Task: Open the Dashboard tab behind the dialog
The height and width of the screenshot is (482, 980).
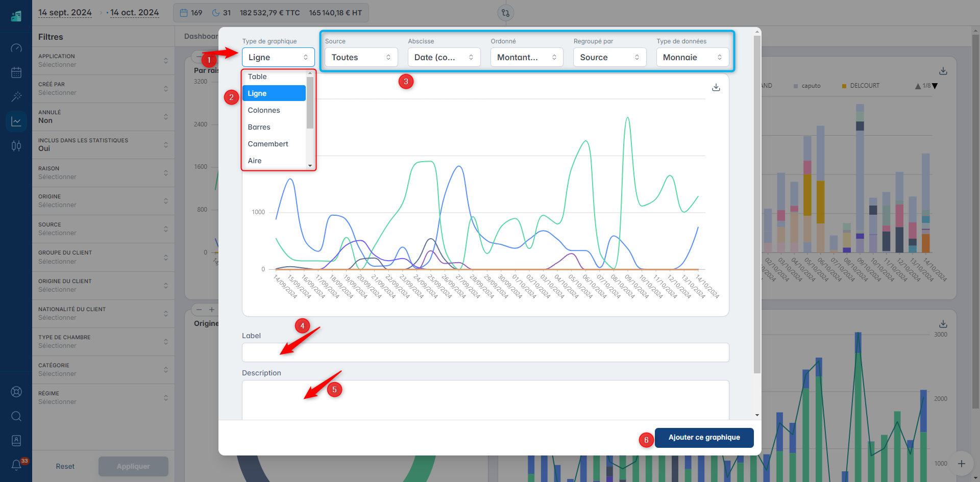Action: point(201,36)
